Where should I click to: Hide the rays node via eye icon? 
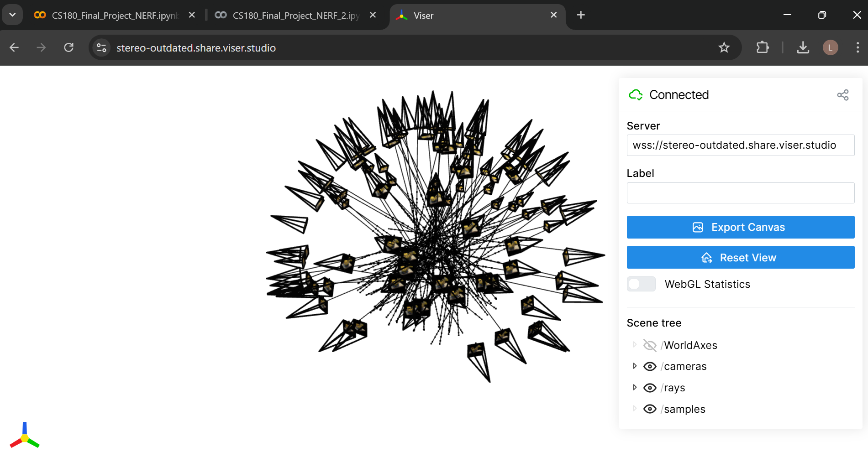tap(649, 388)
